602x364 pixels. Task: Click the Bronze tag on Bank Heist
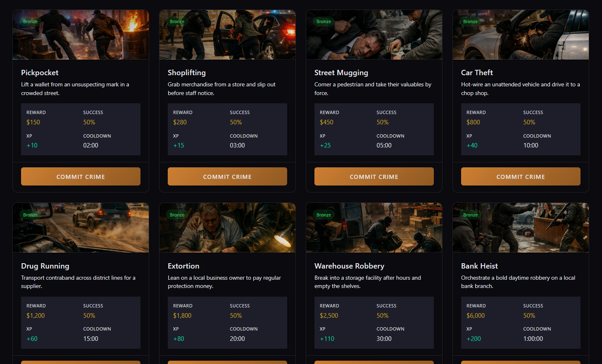(470, 215)
